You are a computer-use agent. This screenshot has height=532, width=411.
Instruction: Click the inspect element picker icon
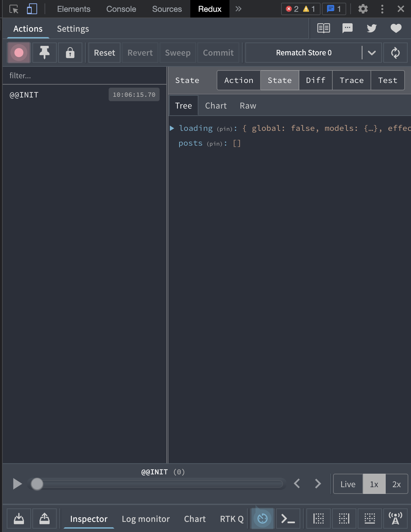coord(14,9)
